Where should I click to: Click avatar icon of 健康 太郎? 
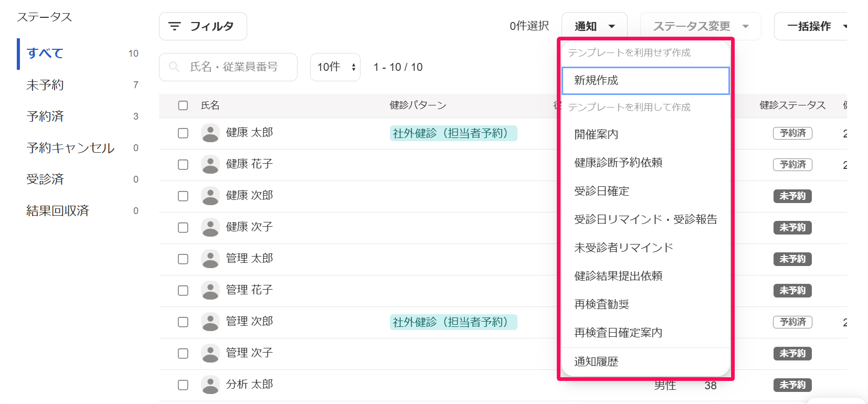210,133
